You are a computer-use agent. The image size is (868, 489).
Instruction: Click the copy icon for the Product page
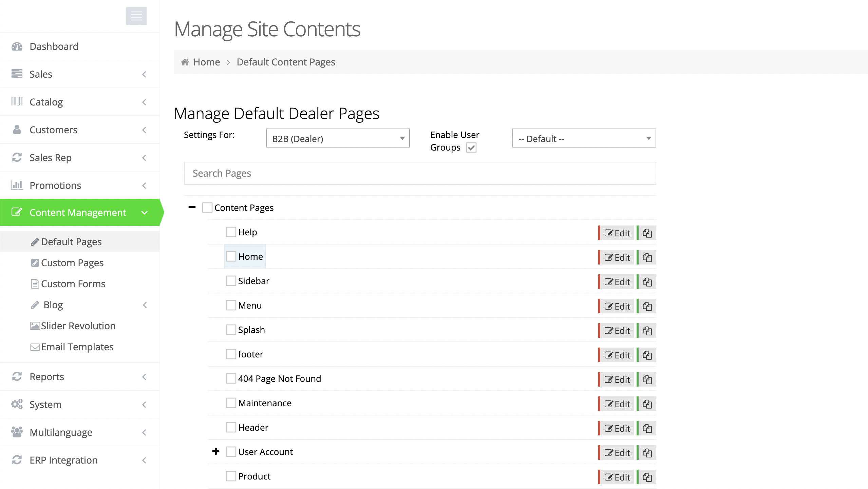point(647,477)
